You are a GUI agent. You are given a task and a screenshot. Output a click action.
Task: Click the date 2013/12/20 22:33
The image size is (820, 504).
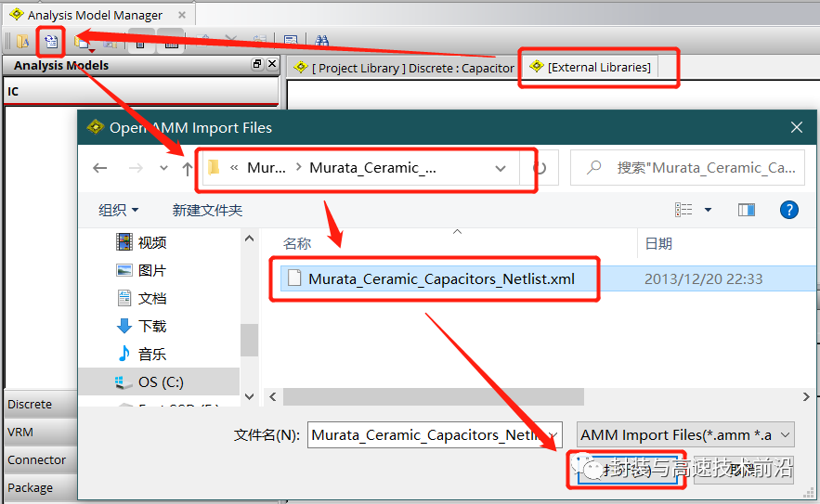tap(703, 279)
